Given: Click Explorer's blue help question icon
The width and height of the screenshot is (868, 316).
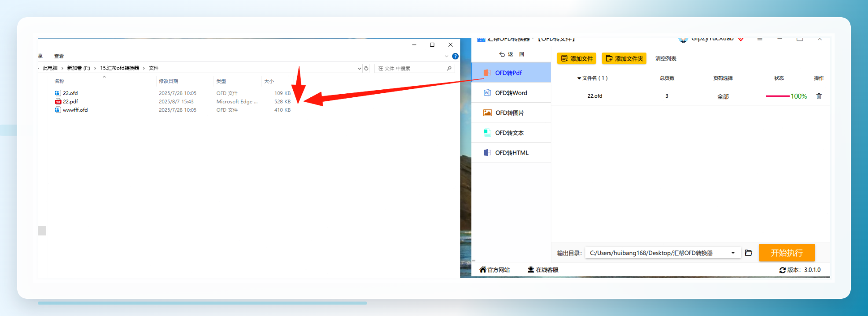Looking at the screenshot, I should [455, 56].
